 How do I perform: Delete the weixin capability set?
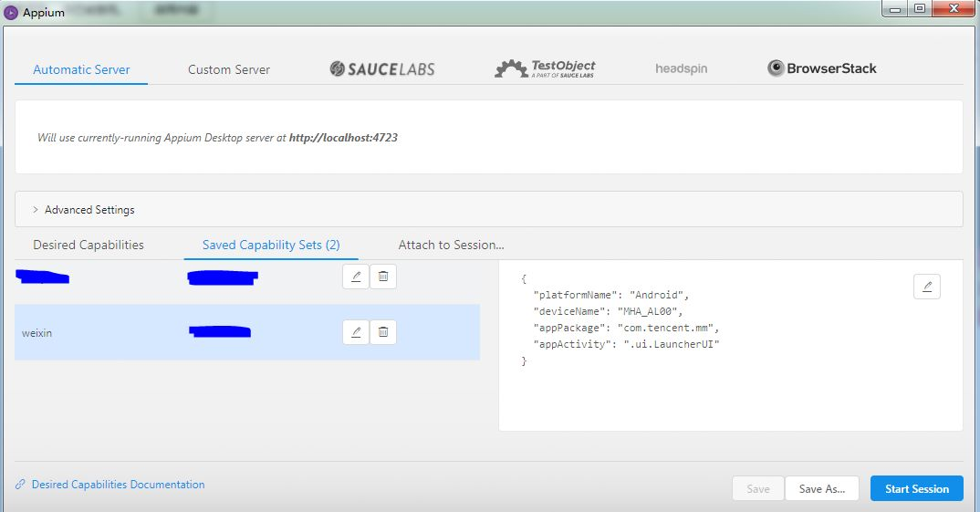coord(383,332)
